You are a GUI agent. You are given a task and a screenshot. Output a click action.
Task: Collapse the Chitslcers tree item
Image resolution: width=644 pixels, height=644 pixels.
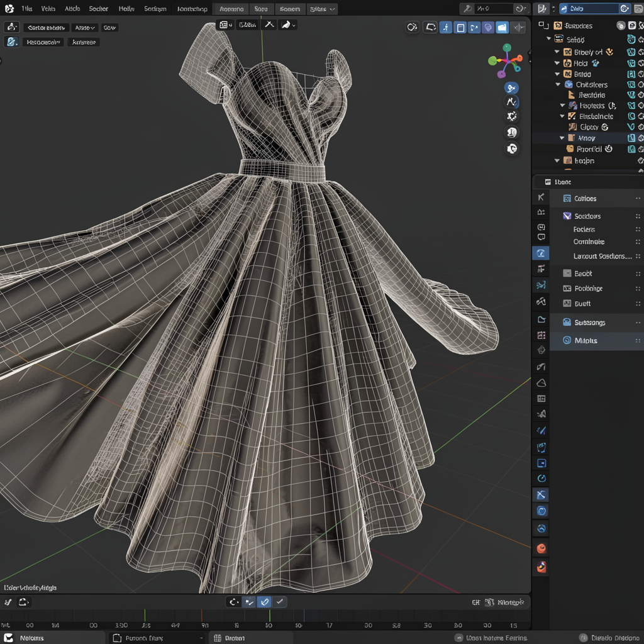pos(558,85)
